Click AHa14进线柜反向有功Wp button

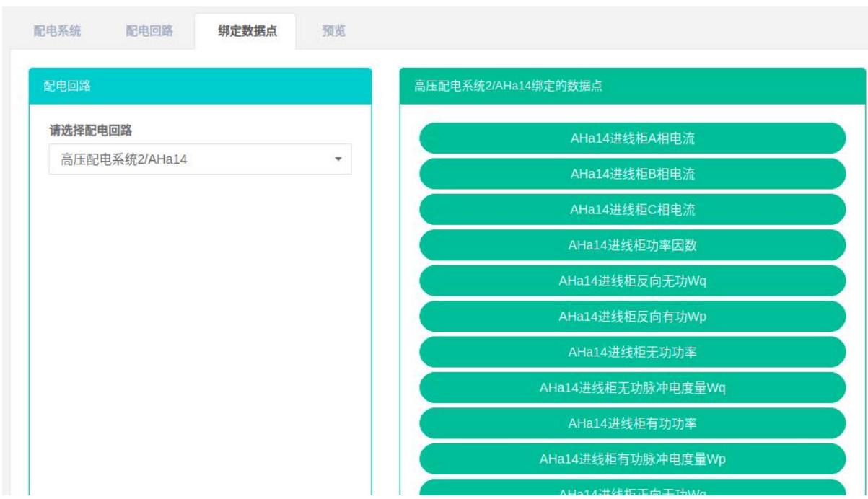click(x=632, y=317)
